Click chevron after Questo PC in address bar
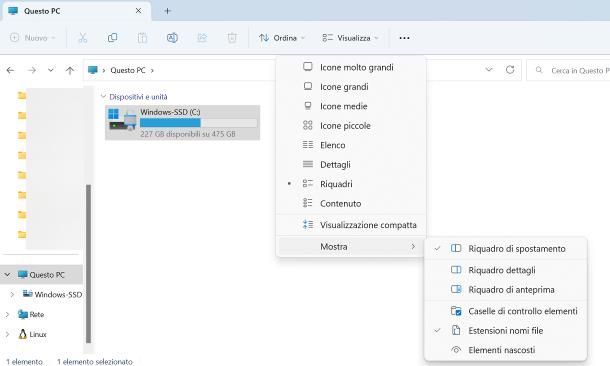This screenshot has height=366, width=610. [x=152, y=70]
